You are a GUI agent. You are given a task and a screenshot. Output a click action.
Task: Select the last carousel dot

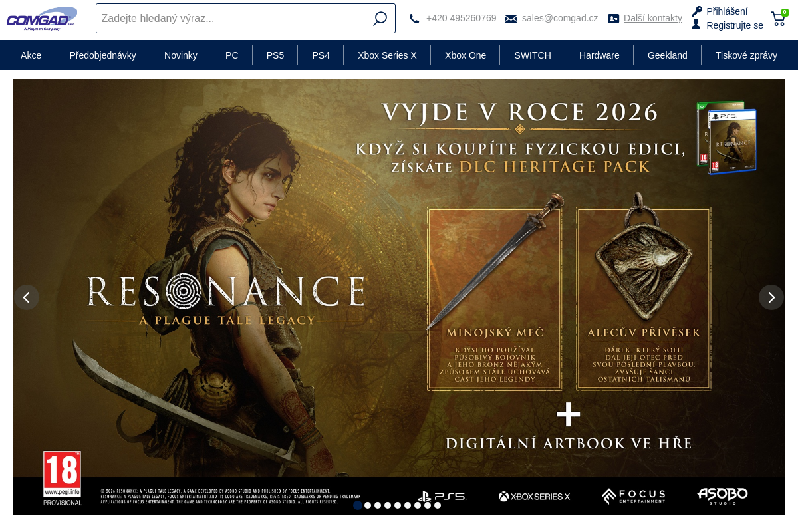pyautogui.click(x=438, y=505)
